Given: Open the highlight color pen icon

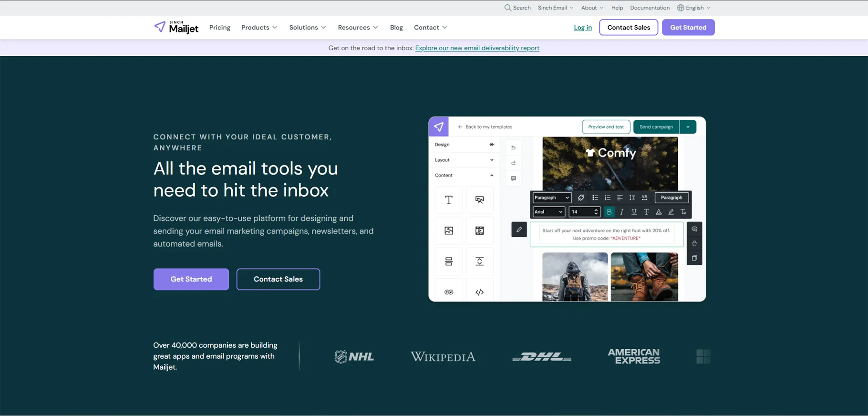Looking at the screenshot, I should pos(671,212).
